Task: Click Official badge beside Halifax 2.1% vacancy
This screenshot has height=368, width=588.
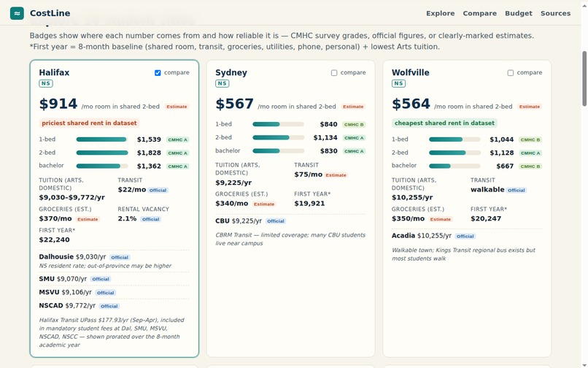Action: coord(151,219)
